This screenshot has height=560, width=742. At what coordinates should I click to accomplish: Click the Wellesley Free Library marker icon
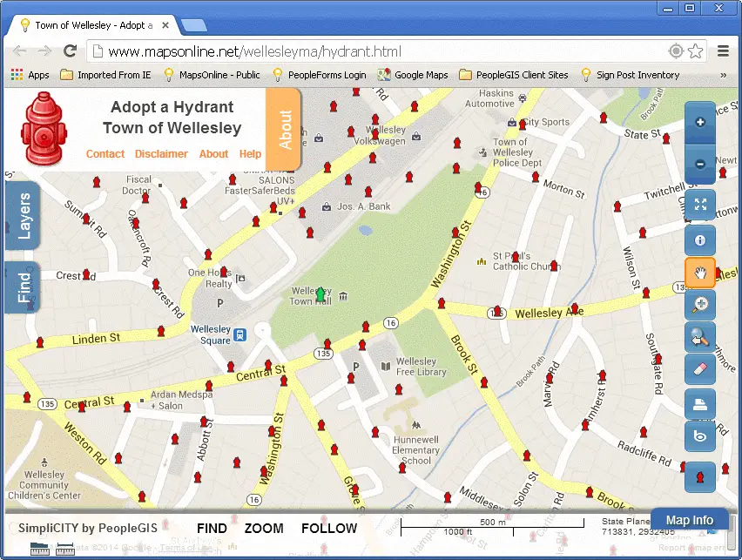(386, 367)
